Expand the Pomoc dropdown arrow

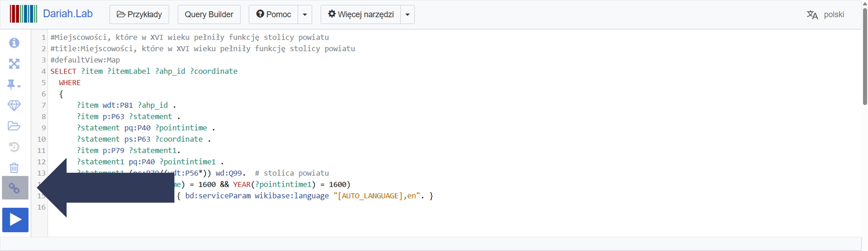click(x=305, y=14)
